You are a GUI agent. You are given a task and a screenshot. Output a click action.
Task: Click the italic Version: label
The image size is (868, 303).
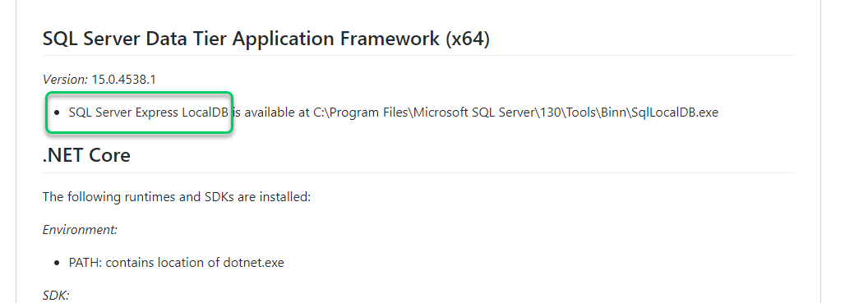point(65,80)
